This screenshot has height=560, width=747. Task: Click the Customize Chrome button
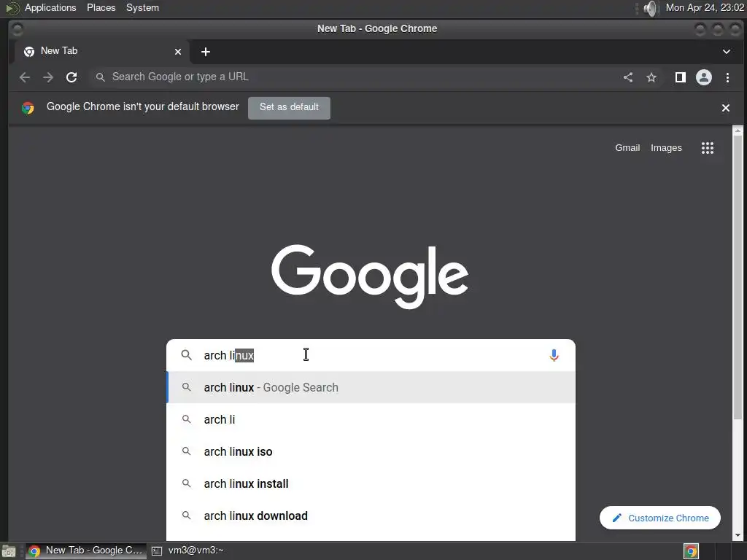(659, 518)
